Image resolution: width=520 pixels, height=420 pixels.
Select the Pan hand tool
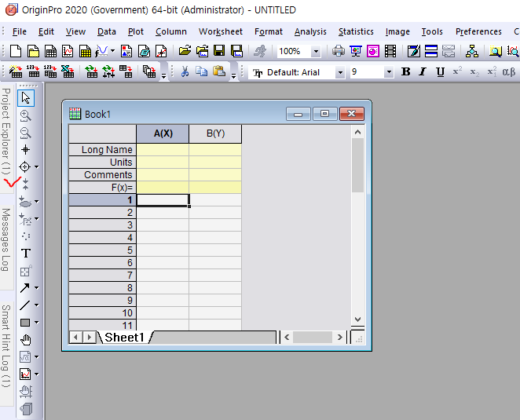coord(26,340)
